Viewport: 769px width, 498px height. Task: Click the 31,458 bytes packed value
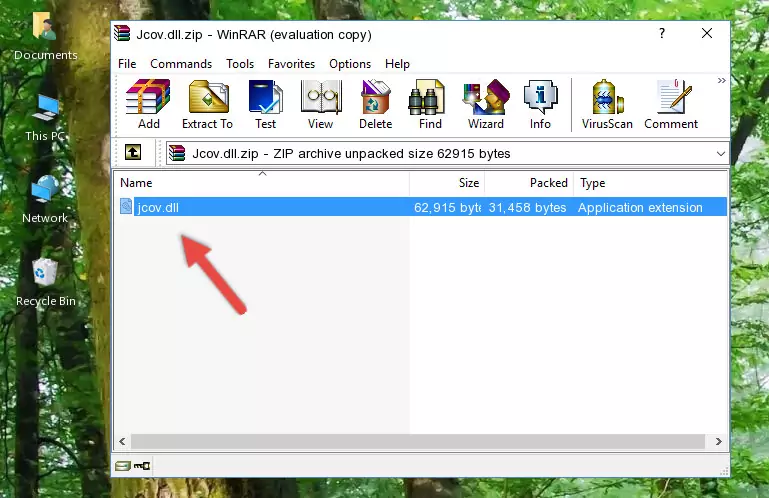[x=527, y=208]
